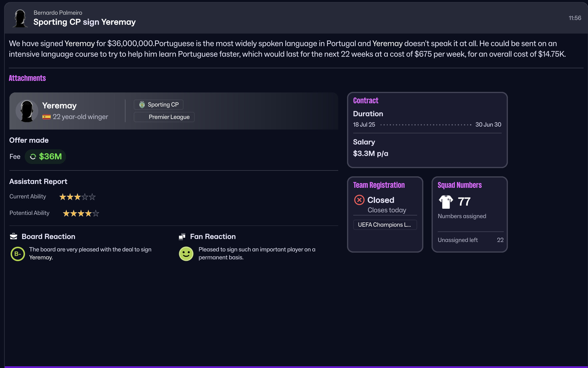Click Yeremay's player portrait silhouette
This screenshot has height=368, width=588.
(27, 111)
